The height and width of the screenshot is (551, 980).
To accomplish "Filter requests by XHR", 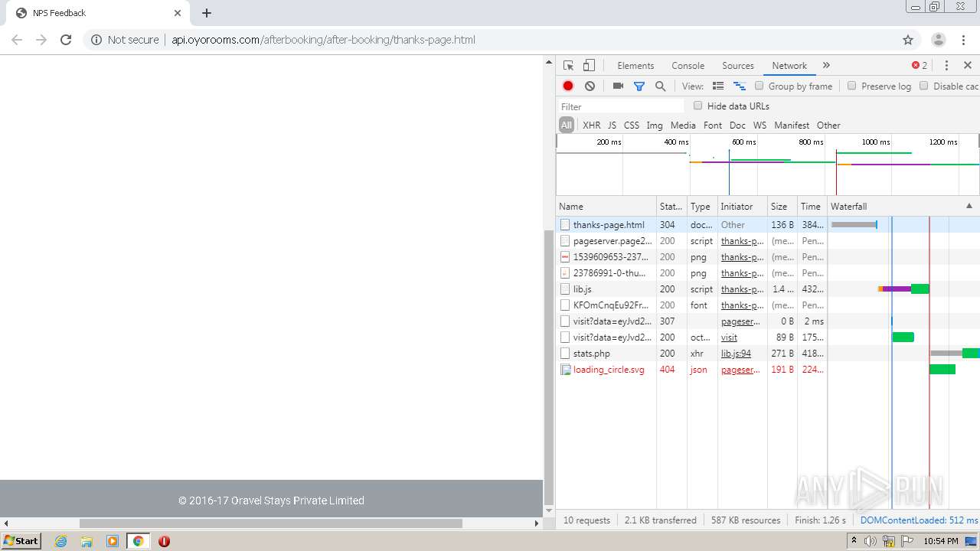I will (592, 126).
